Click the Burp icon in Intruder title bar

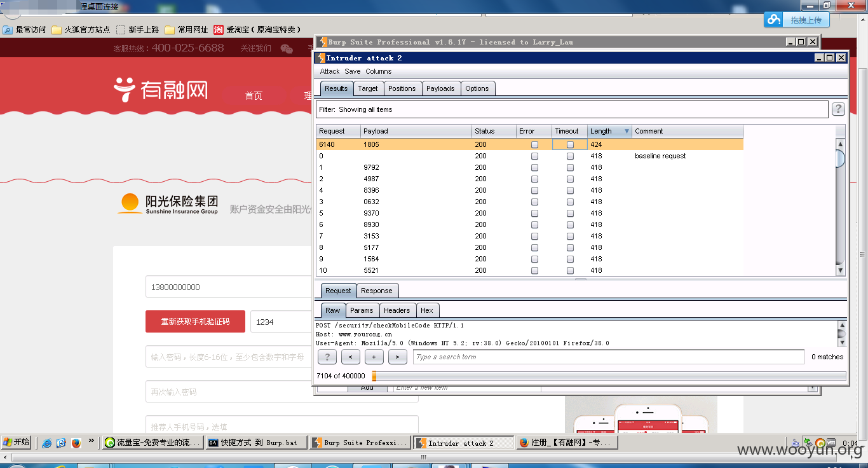point(321,58)
